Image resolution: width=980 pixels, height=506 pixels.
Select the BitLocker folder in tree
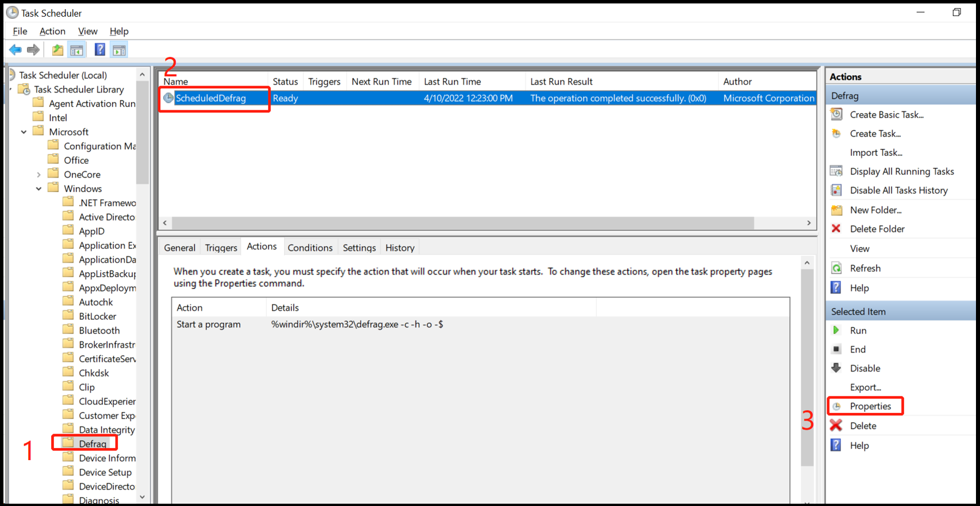(97, 316)
